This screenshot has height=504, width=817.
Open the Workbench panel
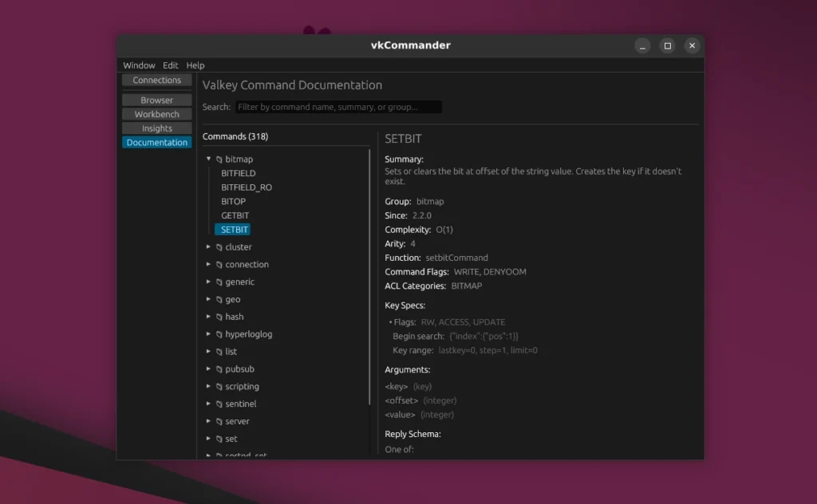coord(156,114)
